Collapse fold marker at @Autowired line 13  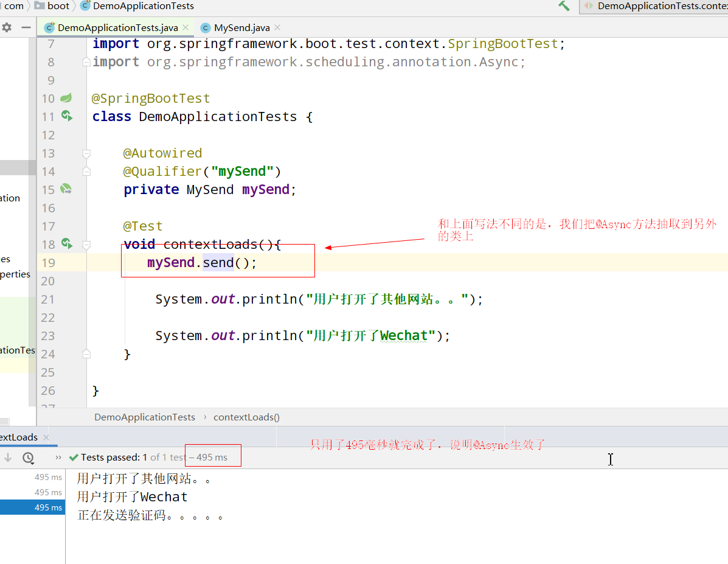86,153
